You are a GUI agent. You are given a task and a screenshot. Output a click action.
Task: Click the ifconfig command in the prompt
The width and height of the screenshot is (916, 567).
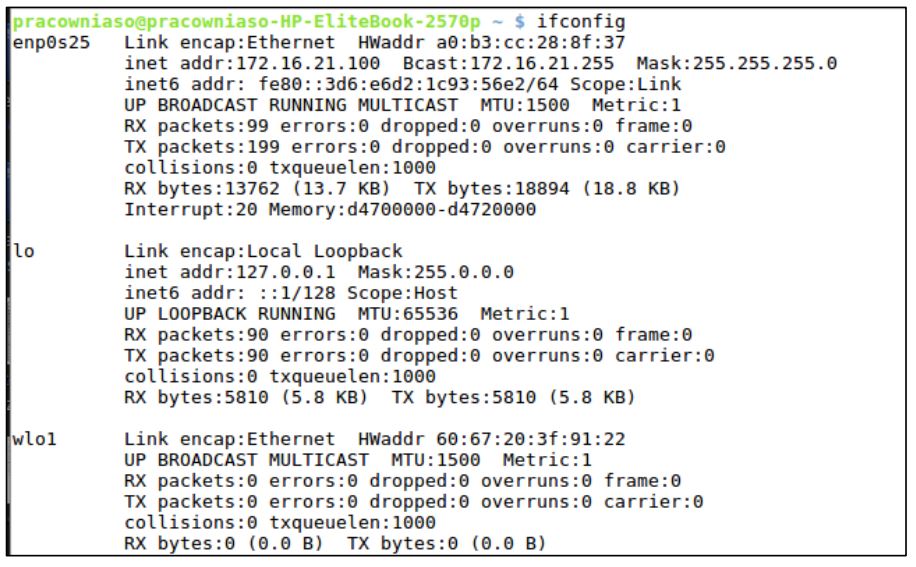coord(597,21)
